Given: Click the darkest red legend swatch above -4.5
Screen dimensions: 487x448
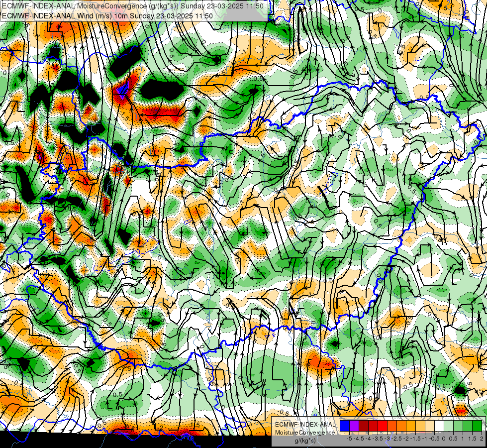Looking at the screenshot, I should [x=364, y=426].
